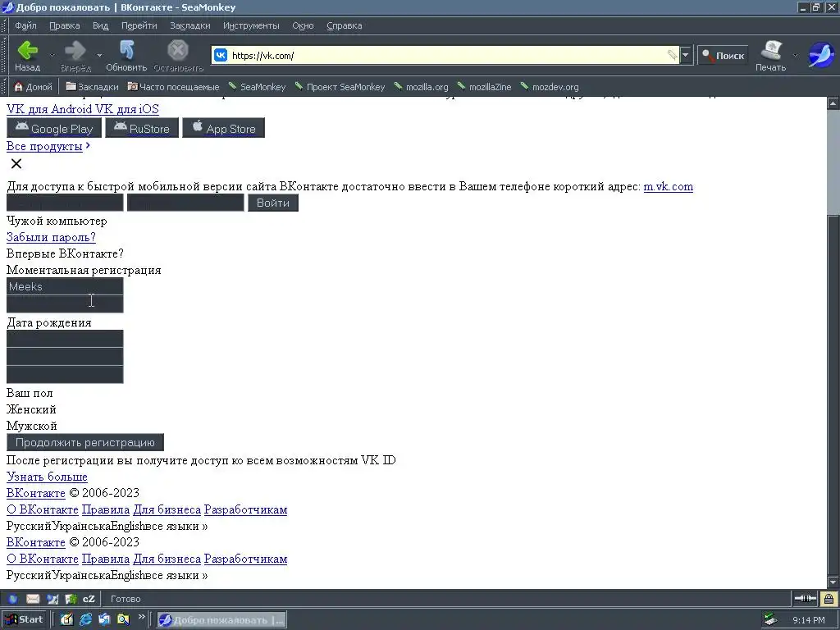The image size is (840, 630).
Task: Open the Правка menu
Action: [x=64, y=25]
